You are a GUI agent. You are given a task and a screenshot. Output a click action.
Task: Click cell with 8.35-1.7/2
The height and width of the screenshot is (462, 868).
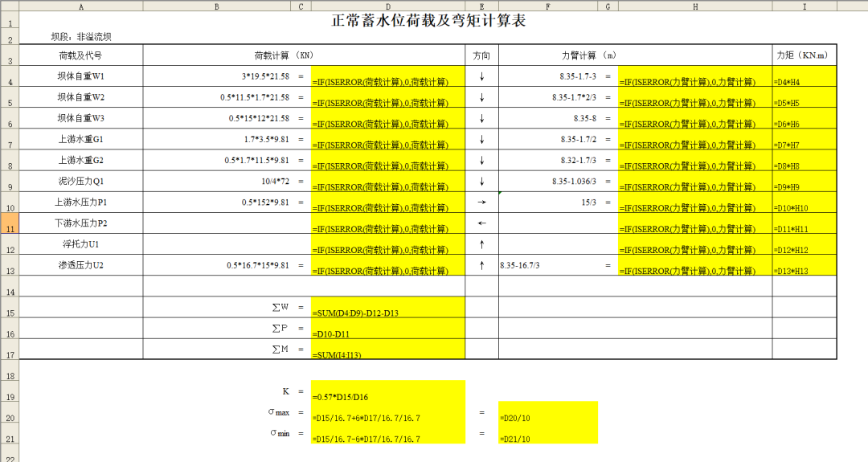coord(548,139)
